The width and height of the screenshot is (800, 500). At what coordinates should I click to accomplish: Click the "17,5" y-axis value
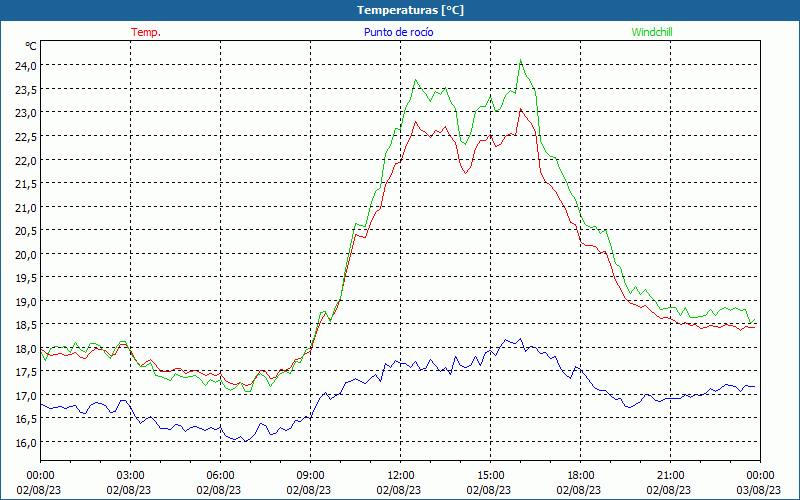[x=26, y=372]
